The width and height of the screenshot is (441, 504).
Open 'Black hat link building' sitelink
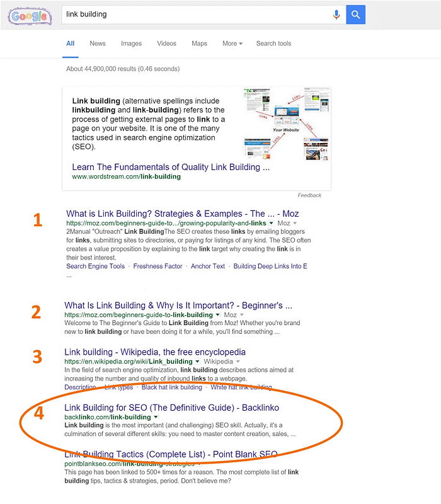tap(171, 387)
